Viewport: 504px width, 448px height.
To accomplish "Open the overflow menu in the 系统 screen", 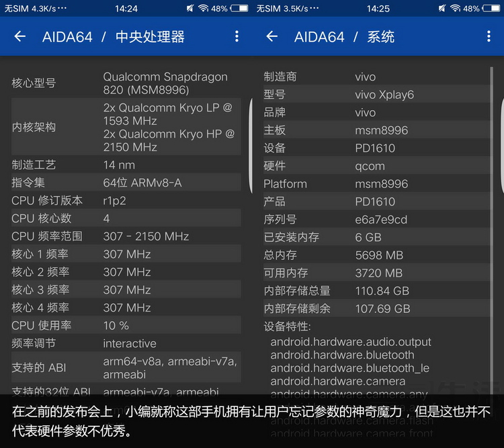I will (489, 36).
